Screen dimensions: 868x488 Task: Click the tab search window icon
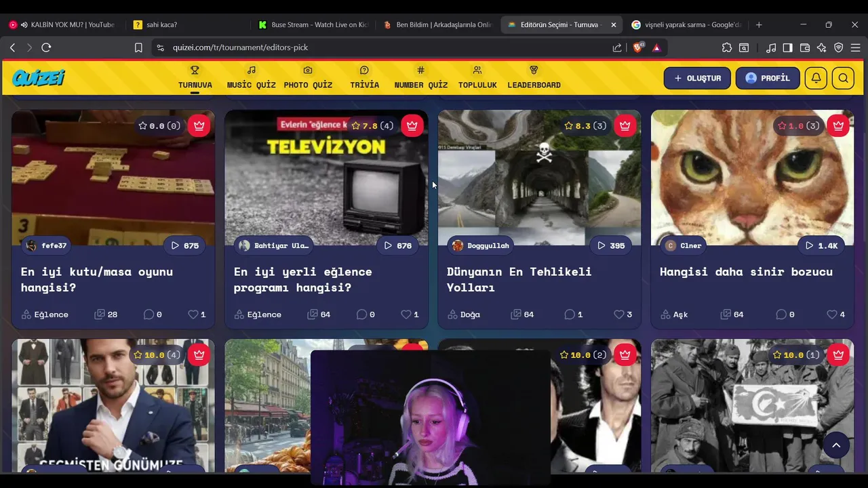click(744, 47)
